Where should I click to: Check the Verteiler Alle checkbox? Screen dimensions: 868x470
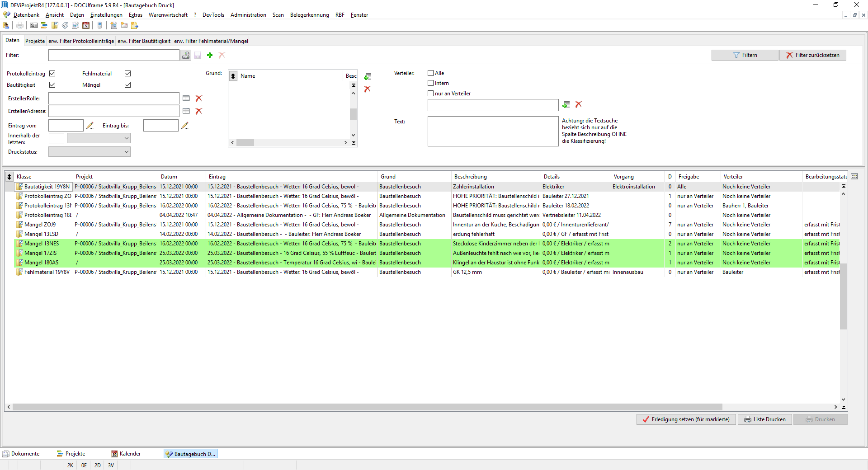click(430, 73)
